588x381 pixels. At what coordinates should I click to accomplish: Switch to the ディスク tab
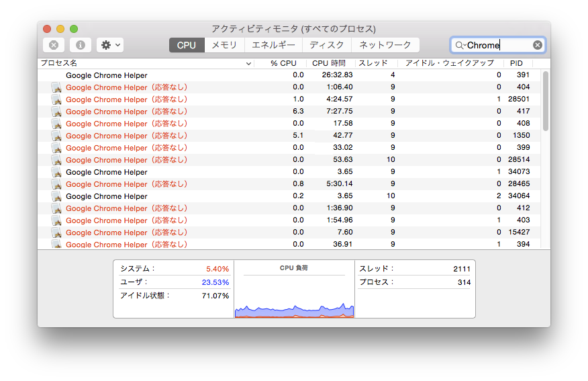tap(327, 45)
